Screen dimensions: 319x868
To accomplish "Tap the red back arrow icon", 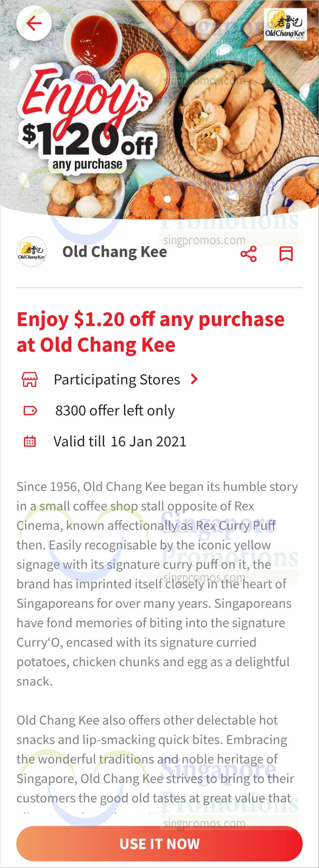I will 34,24.
